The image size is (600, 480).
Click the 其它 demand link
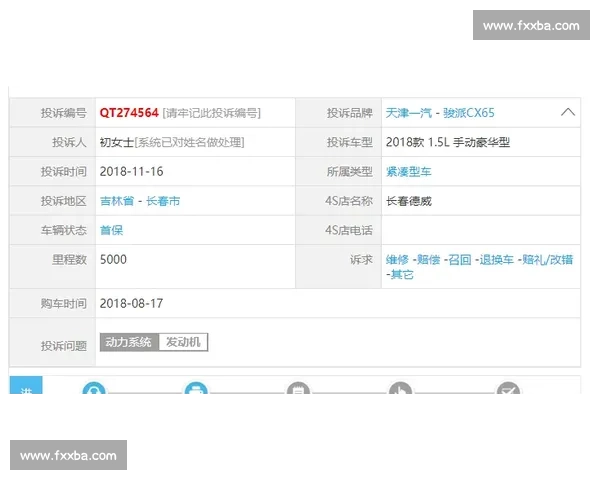(402, 274)
